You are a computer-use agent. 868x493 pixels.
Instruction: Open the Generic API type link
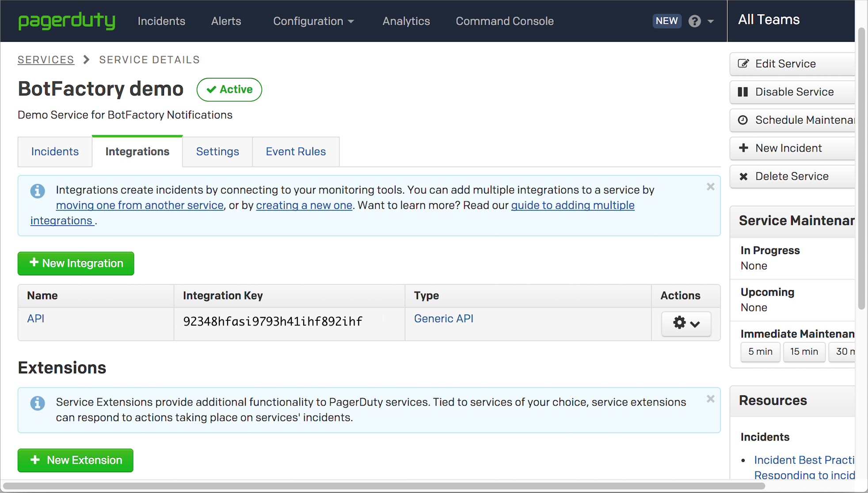point(443,319)
